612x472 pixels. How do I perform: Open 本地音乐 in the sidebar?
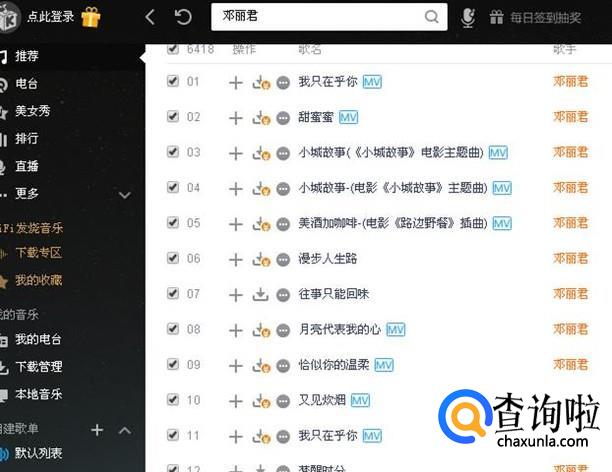[x=38, y=394]
